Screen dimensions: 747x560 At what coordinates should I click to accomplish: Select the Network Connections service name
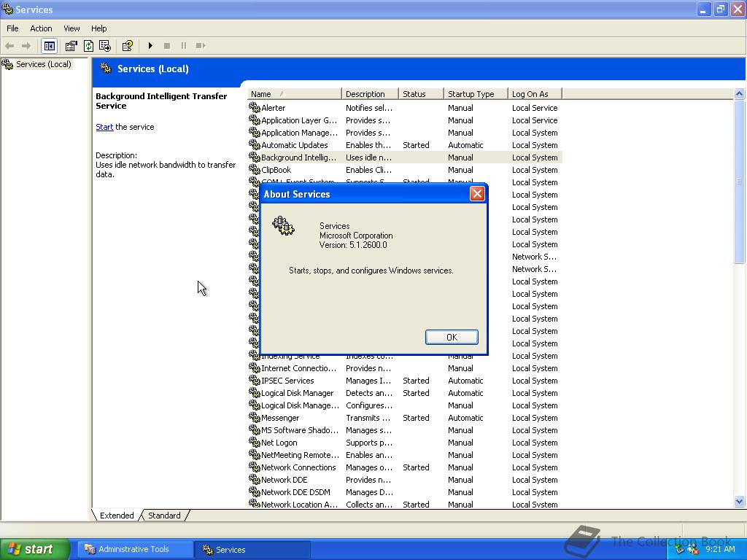tap(298, 467)
